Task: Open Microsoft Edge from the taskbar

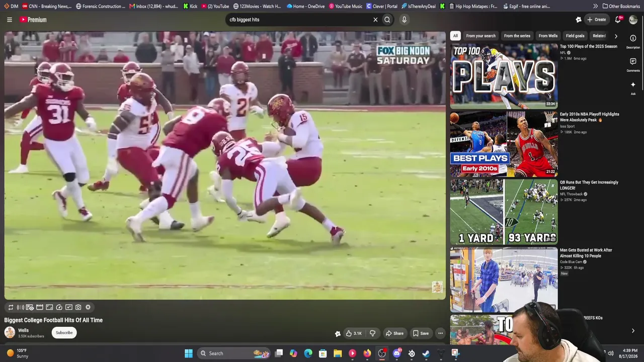Action: pos(308,353)
